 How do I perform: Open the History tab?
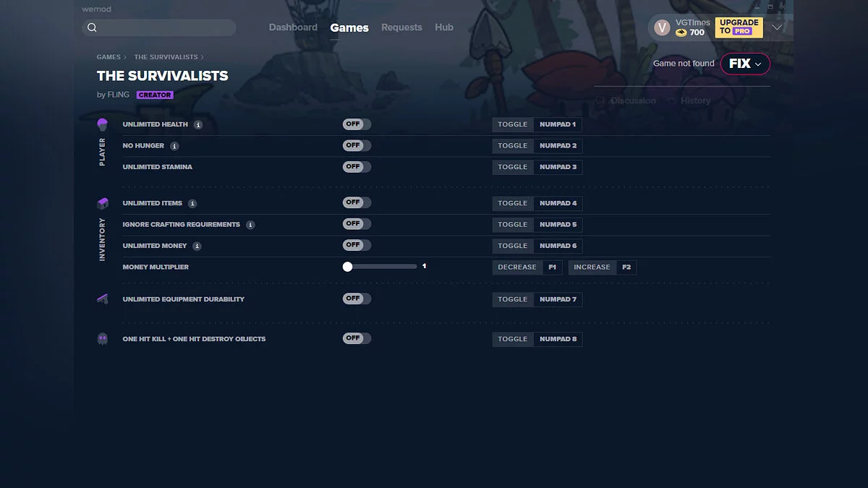(x=689, y=101)
